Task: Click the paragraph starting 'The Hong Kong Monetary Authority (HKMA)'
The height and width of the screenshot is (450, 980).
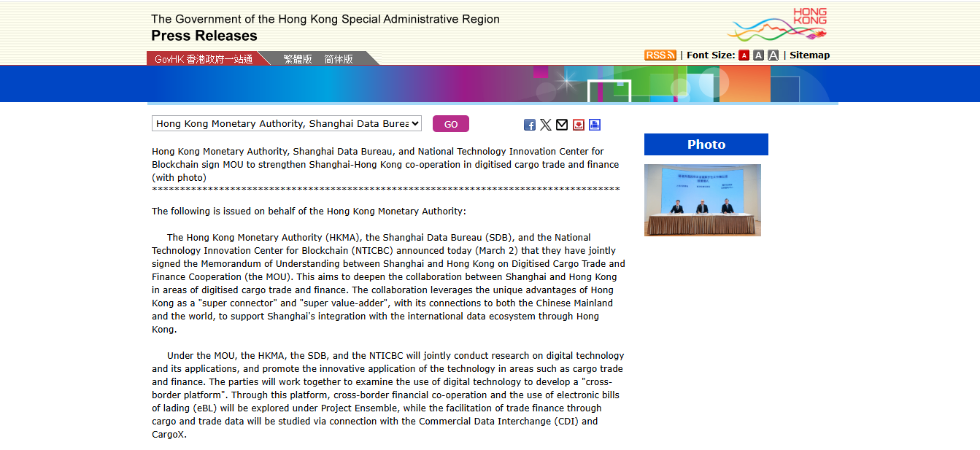Action: point(388,284)
